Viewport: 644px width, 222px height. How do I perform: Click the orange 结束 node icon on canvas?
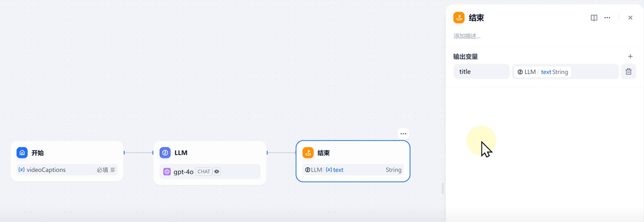pyautogui.click(x=308, y=152)
